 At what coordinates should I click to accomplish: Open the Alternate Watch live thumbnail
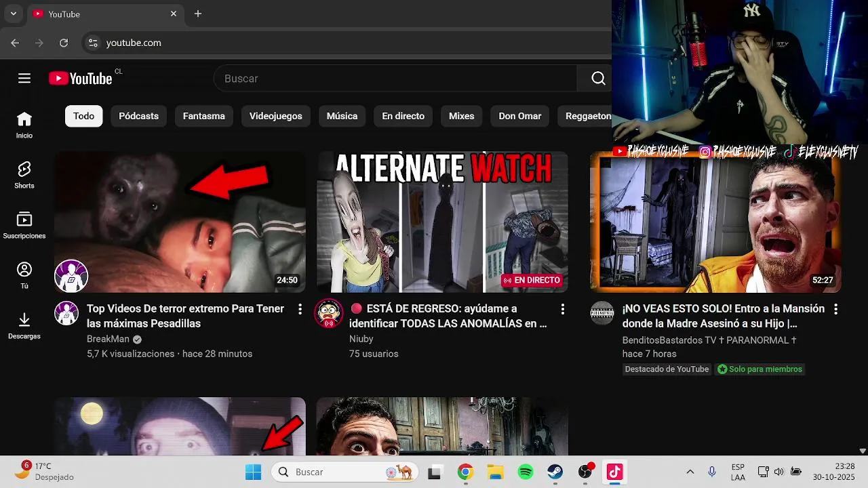442,222
